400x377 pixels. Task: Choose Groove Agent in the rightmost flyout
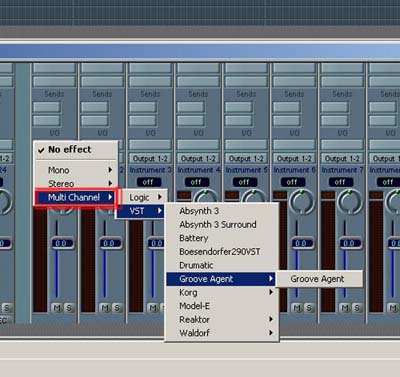click(x=319, y=279)
